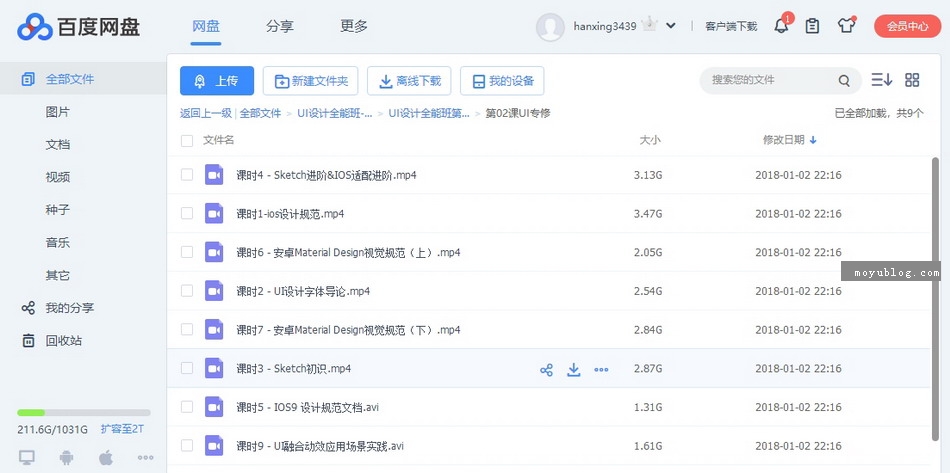Open the clipboard task list icon
The height and width of the screenshot is (473, 950).
tap(812, 26)
